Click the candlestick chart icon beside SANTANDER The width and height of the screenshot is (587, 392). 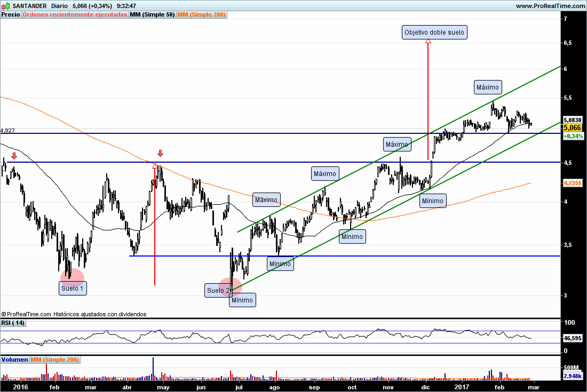point(6,6)
